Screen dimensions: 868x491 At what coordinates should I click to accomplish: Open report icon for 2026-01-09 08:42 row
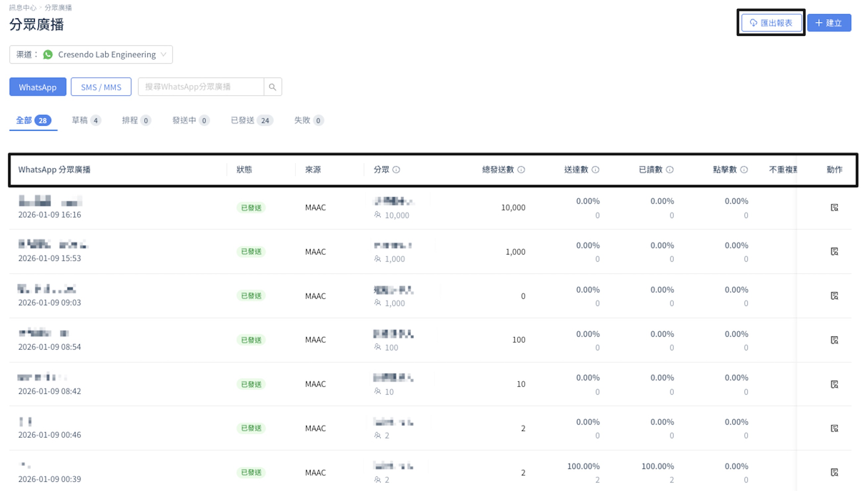point(834,384)
